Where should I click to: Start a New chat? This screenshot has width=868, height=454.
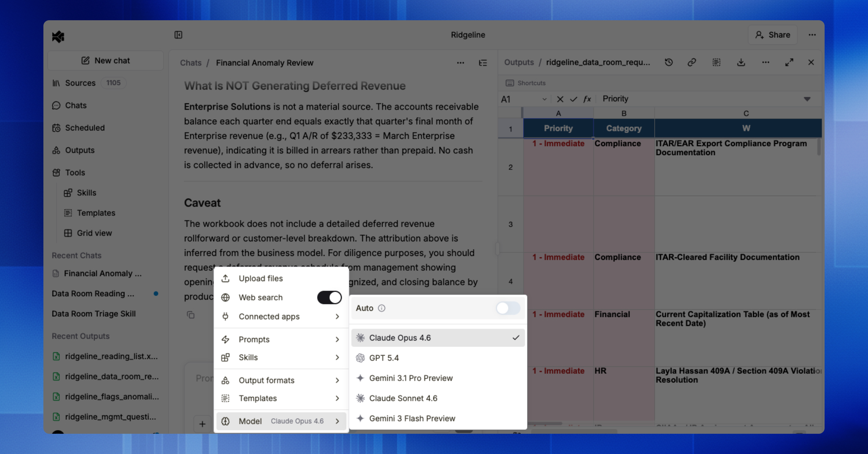105,60
